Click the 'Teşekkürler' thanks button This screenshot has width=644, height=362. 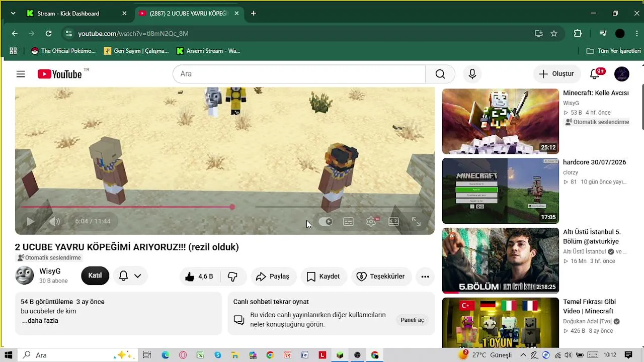click(381, 276)
